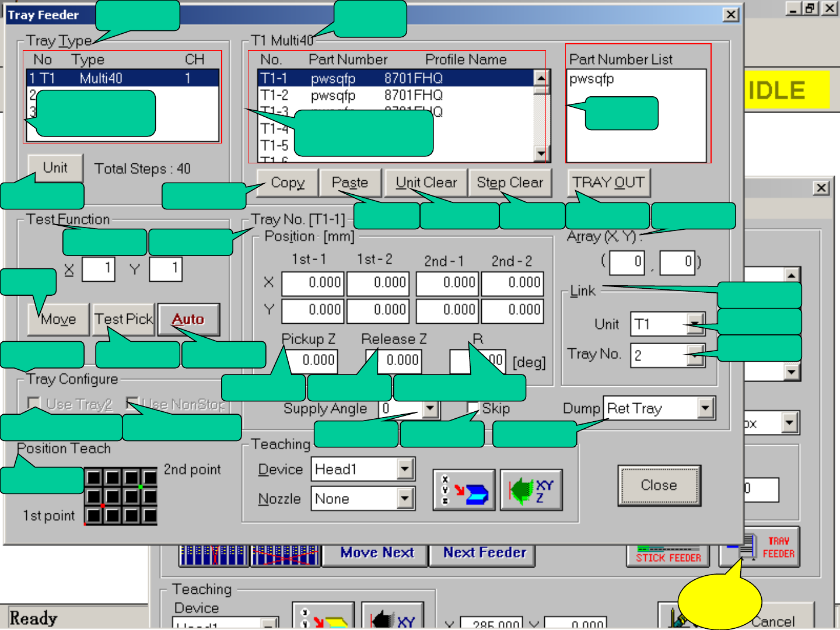Tick the Use Tray2 checkbox
The height and width of the screenshot is (630, 840).
point(34,404)
